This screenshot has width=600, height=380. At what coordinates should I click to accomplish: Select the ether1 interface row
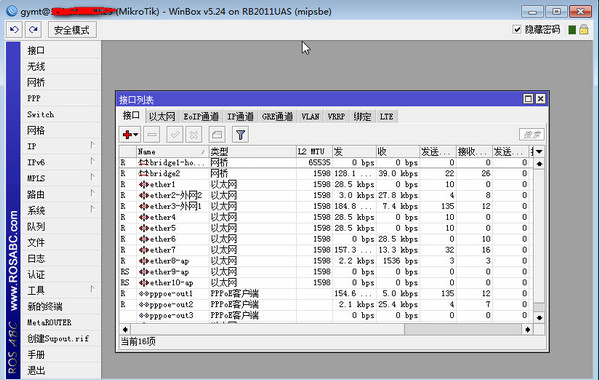coord(326,184)
